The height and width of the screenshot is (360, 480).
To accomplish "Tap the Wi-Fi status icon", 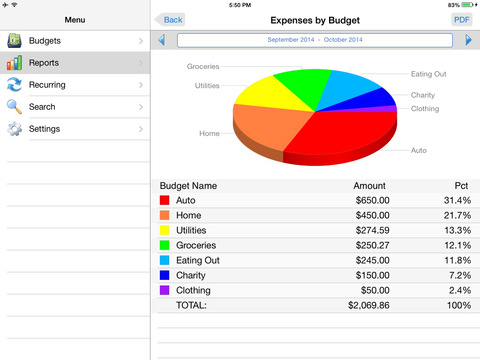I will coord(14,5).
